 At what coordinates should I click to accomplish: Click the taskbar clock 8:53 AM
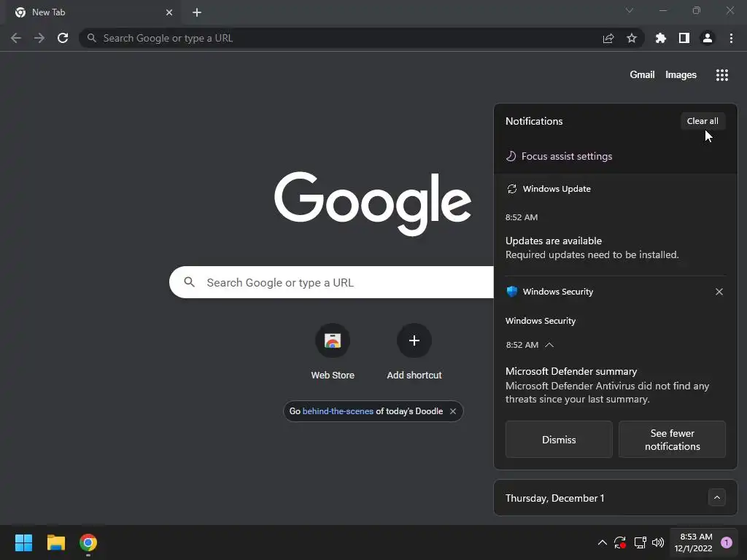pyautogui.click(x=693, y=542)
